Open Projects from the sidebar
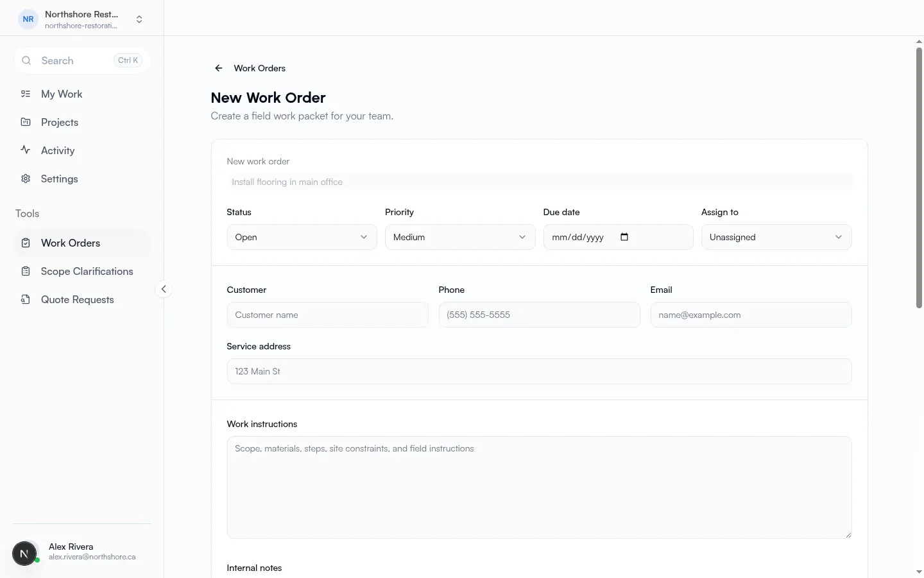 pos(81,122)
